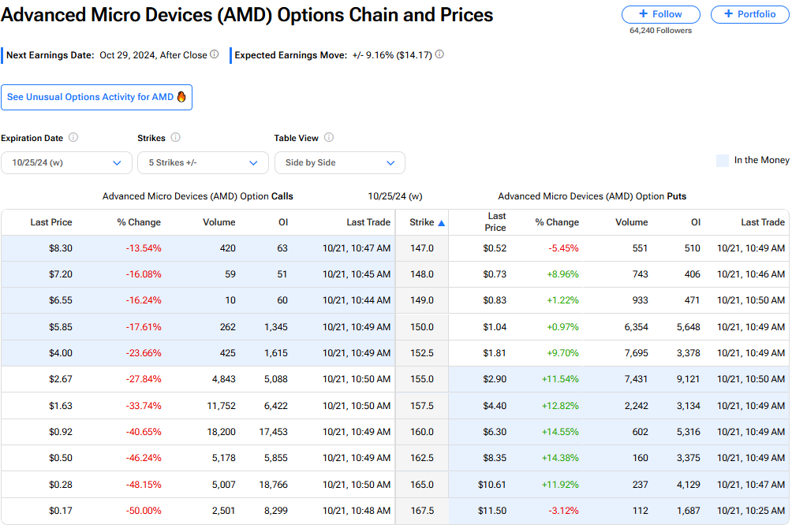Click info icon next to Expected Earnings Move
The height and width of the screenshot is (532, 792).
tap(439, 55)
